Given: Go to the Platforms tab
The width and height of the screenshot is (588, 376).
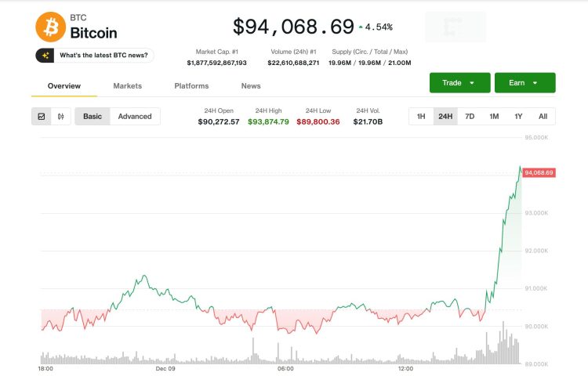Looking at the screenshot, I should [191, 85].
